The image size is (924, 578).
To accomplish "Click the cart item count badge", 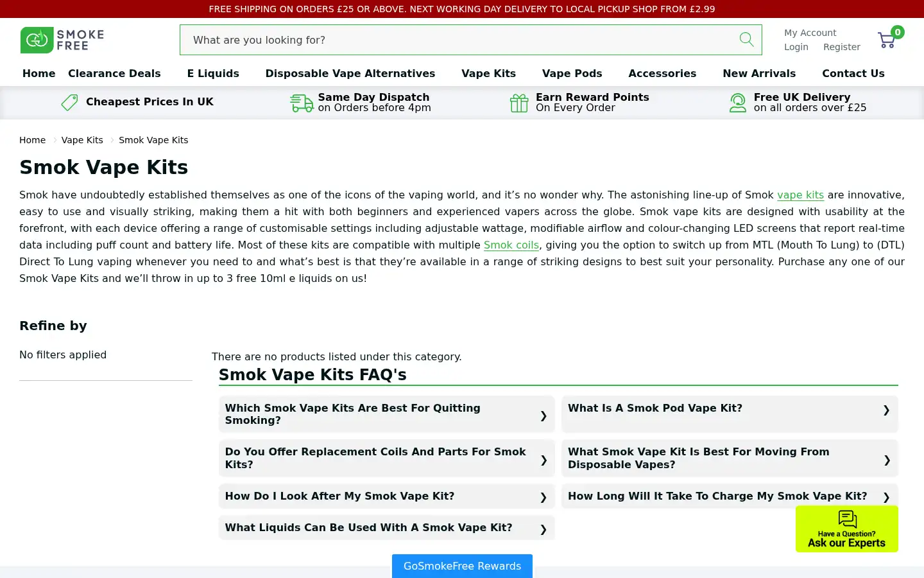I will [x=898, y=32].
